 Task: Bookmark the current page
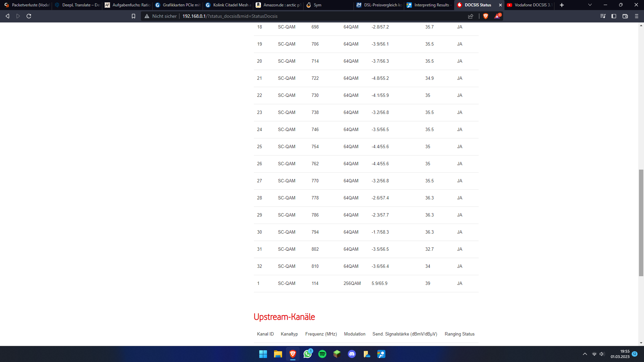pos(133,16)
